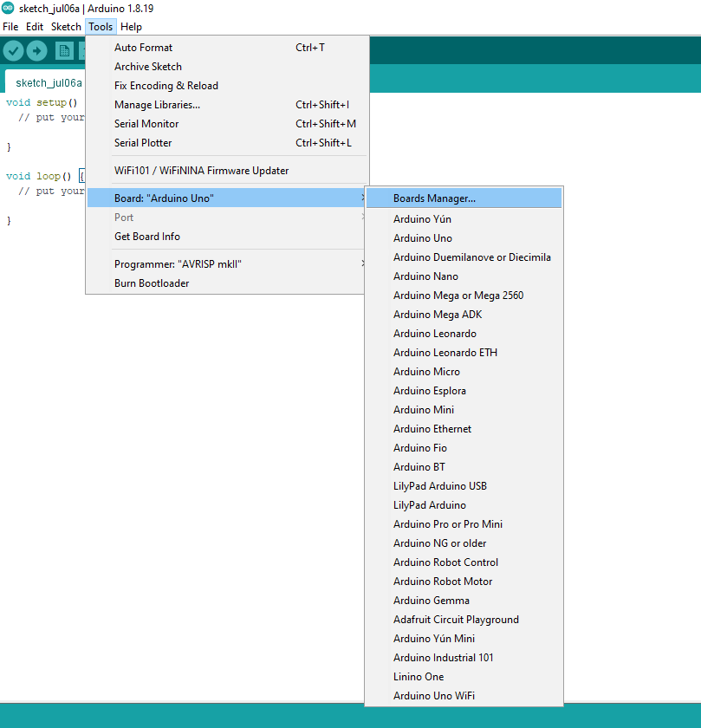Pick Arduino Fio from board list
This screenshot has width=701, height=728.
click(x=464, y=447)
